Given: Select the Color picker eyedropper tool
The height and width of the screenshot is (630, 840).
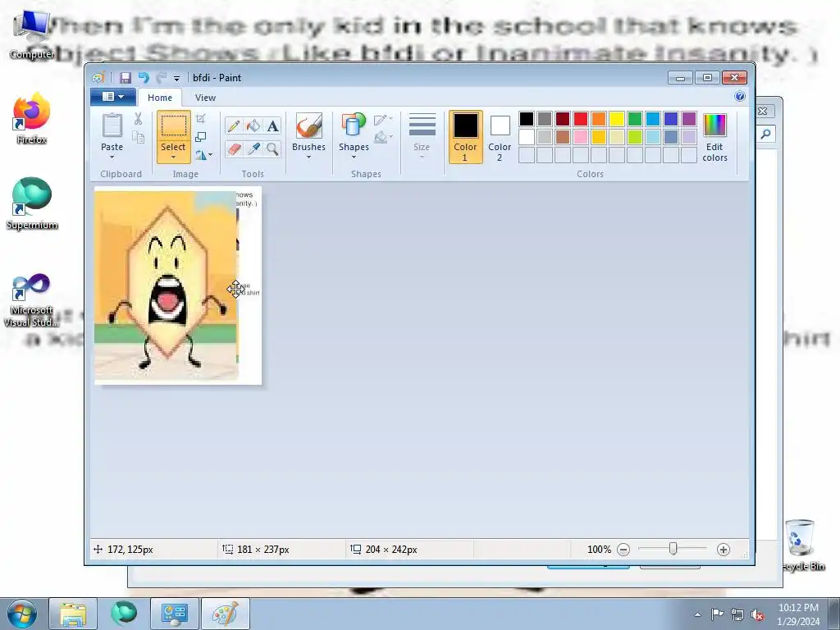Looking at the screenshot, I should pyautogui.click(x=253, y=149).
